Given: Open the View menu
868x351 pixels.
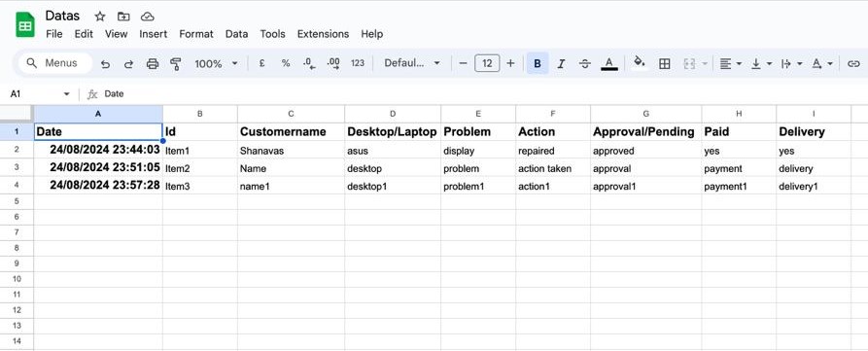Looking at the screenshot, I should (117, 34).
